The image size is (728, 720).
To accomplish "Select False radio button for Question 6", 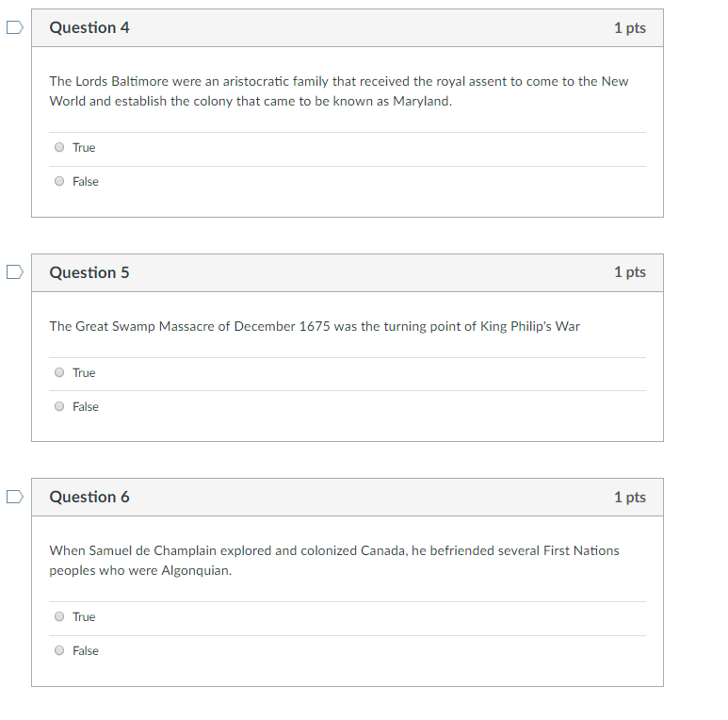I will (59, 650).
